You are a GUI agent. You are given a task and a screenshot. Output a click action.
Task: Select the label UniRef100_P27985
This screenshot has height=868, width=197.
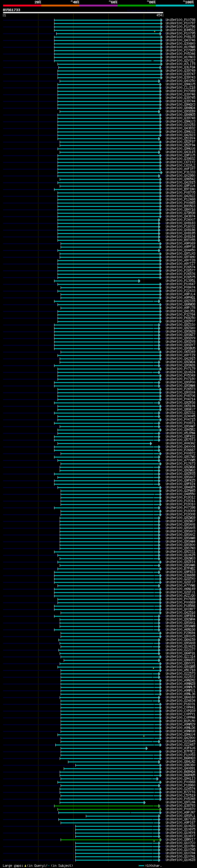click(180, 50)
